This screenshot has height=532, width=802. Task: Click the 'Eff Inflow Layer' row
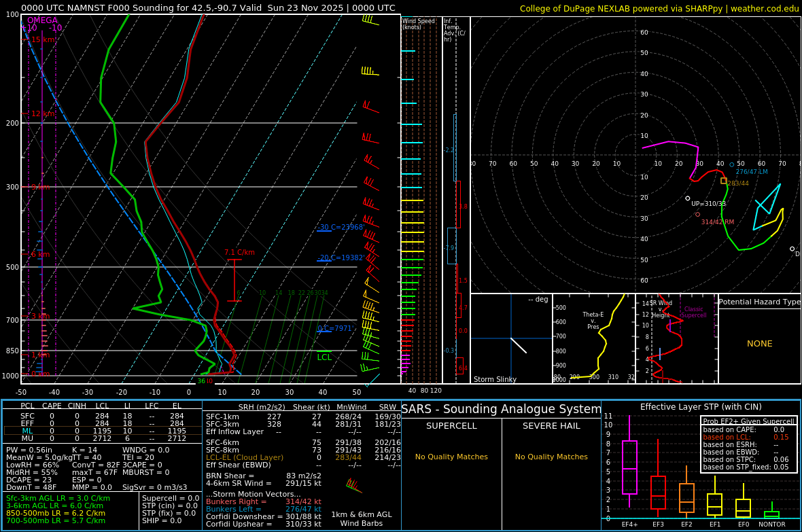[303, 431]
